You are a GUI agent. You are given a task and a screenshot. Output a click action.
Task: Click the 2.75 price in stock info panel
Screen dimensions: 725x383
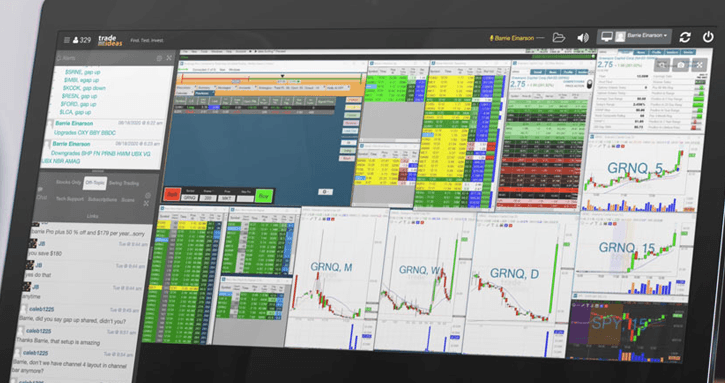(x=605, y=65)
